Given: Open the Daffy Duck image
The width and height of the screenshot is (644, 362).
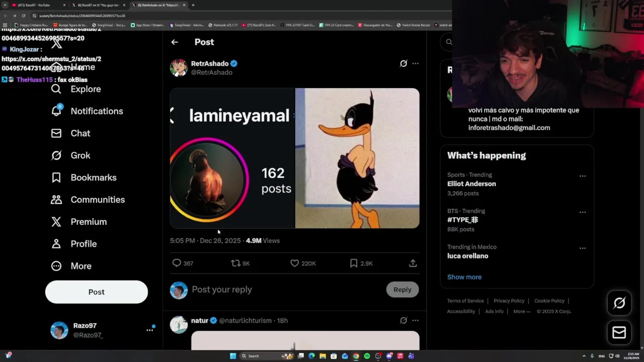Looking at the screenshot, I should coord(357,158).
